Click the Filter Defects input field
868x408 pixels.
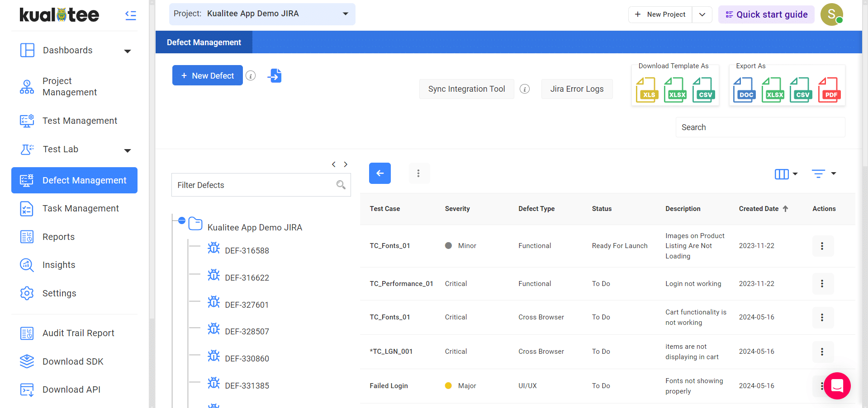click(253, 185)
